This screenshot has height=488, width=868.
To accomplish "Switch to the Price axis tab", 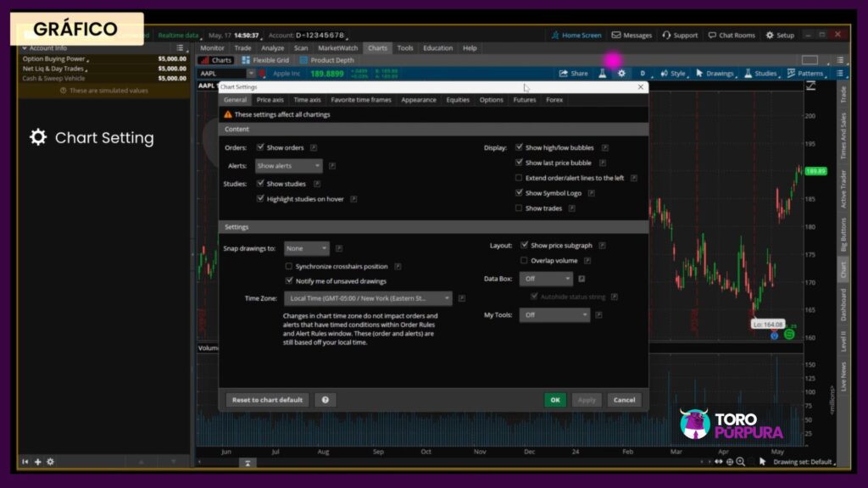I will (270, 100).
